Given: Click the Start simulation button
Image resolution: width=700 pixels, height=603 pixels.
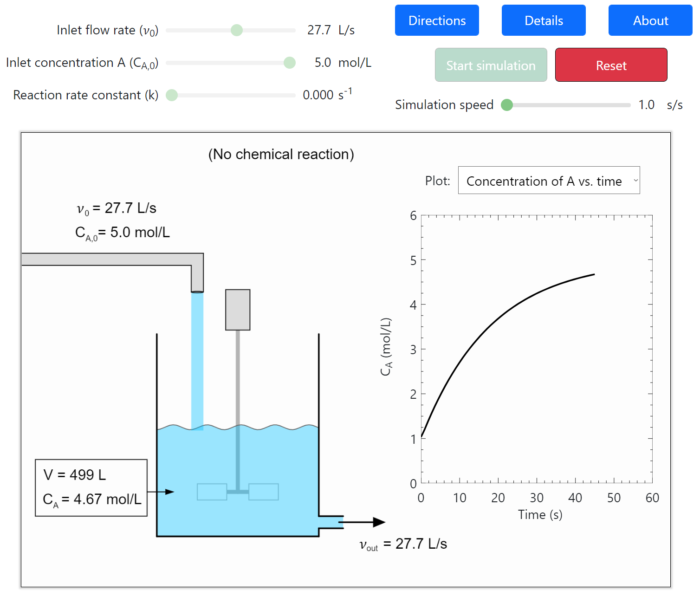Looking at the screenshot, I should click(491, 65).
